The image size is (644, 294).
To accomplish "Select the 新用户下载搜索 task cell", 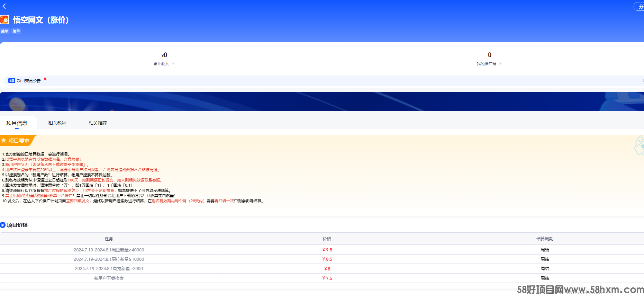I will click(109, 278).
